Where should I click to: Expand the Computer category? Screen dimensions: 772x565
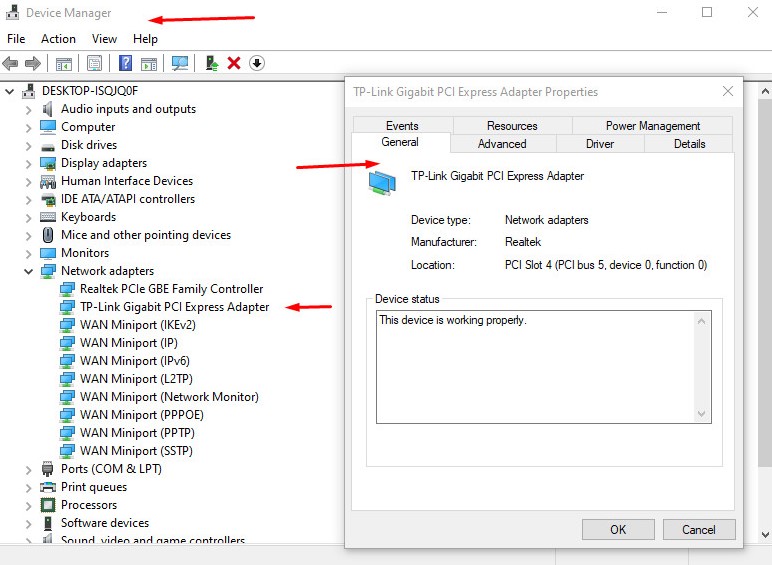[29, 128]
